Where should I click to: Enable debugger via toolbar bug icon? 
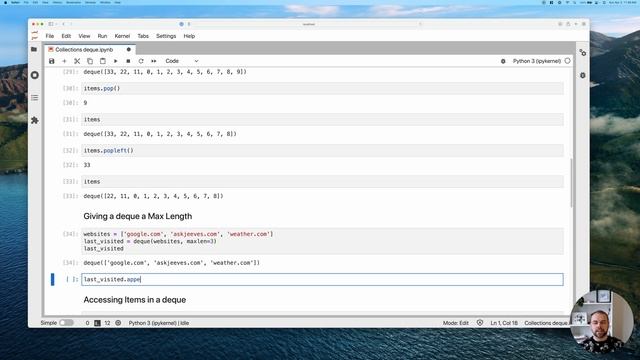(503, 61)
